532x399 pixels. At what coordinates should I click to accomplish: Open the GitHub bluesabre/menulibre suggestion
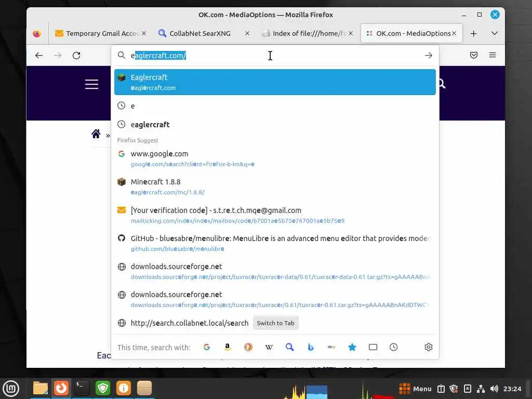275,243
